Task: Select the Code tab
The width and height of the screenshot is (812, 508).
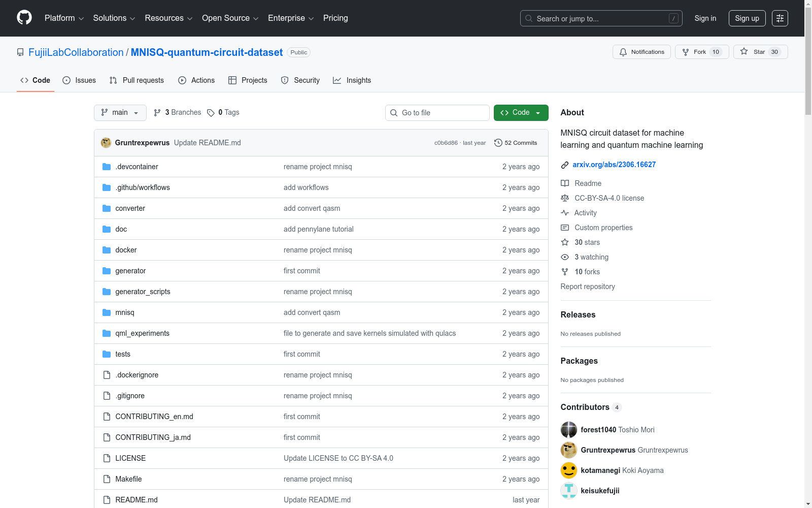Action: pos(36,80)
